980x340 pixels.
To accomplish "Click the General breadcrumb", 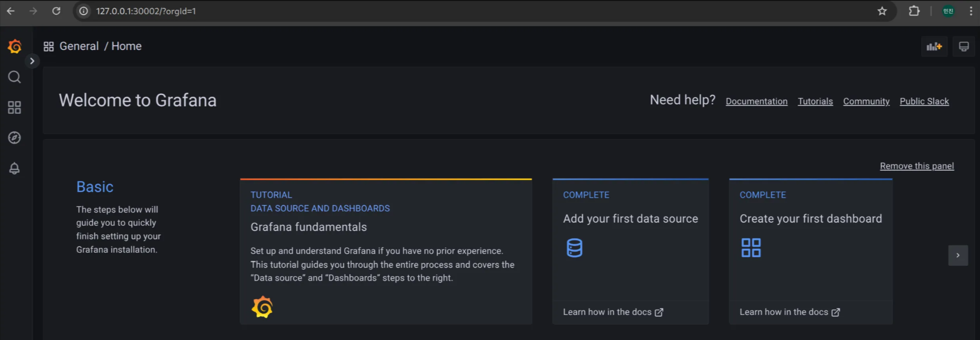I will coord(79,46).
